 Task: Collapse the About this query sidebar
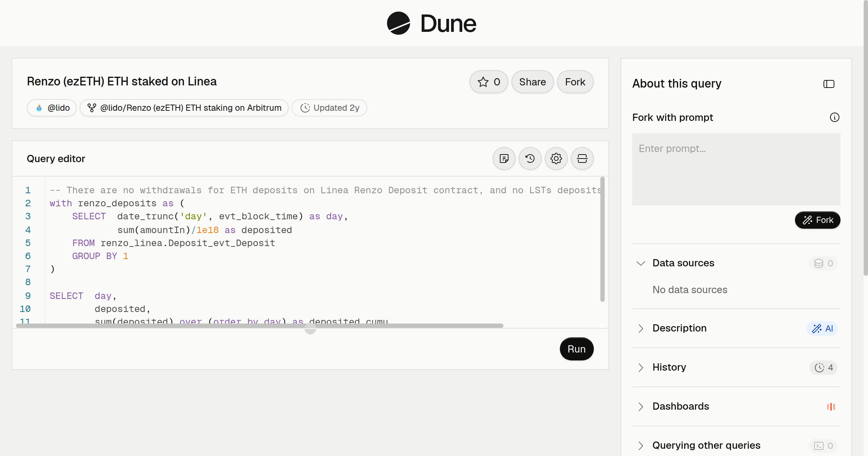tap(829, 84)
